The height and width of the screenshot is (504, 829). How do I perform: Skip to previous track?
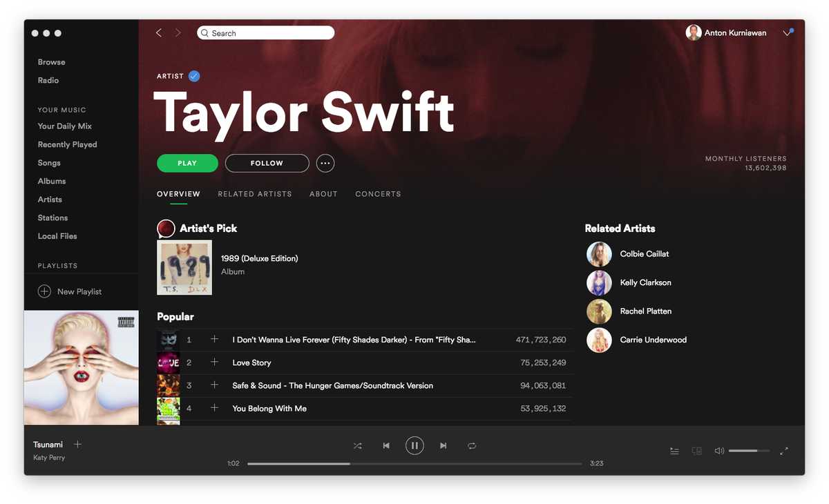click(x=386, y=446)
